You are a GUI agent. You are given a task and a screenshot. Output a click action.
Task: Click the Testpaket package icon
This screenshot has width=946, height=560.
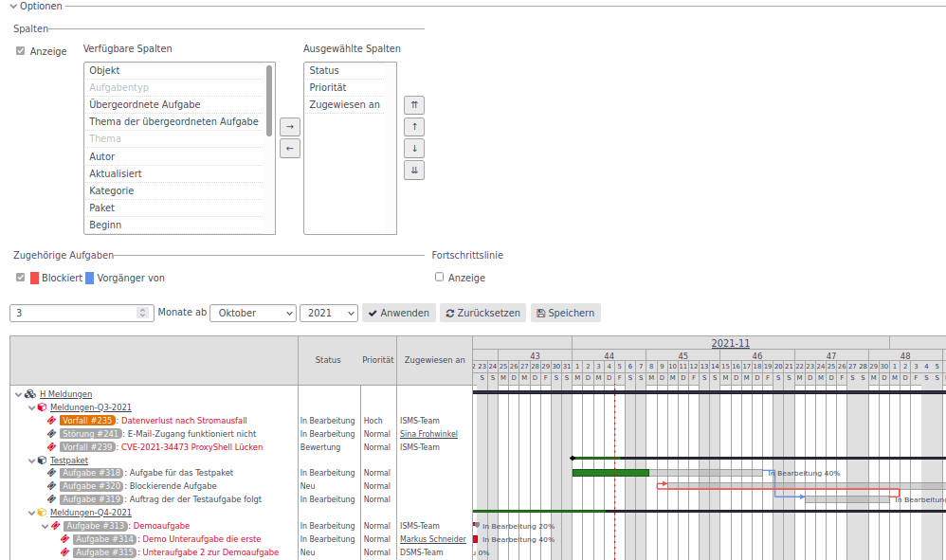[x=43, y=460]
